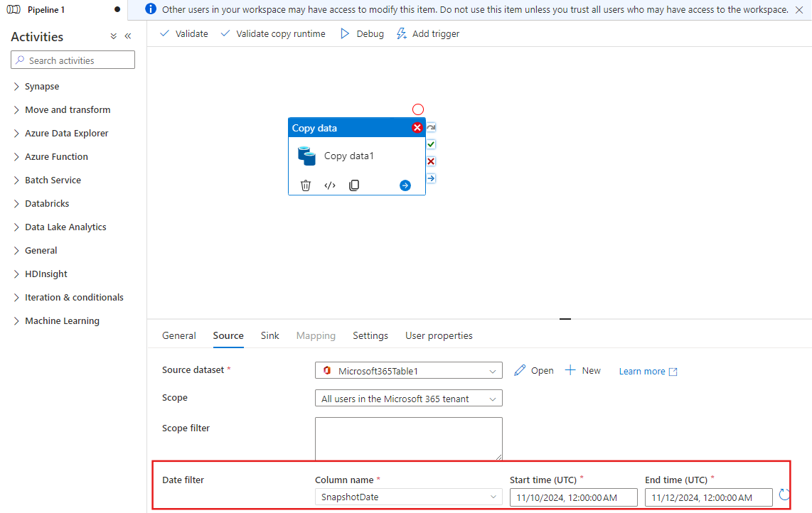Viewport: 812px width, 513px height.
Task: Expand the HDInsight group
Action: pos(40,274)
